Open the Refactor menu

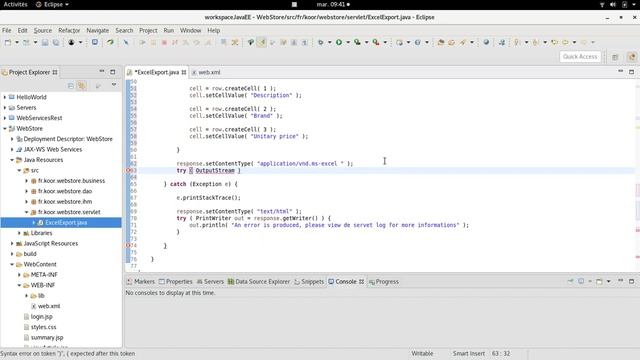69,31
